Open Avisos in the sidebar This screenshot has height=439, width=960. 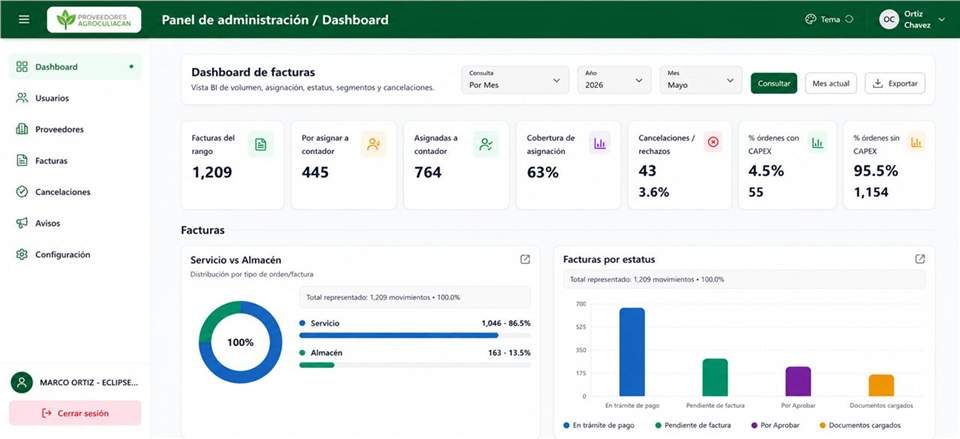(75, 223)
